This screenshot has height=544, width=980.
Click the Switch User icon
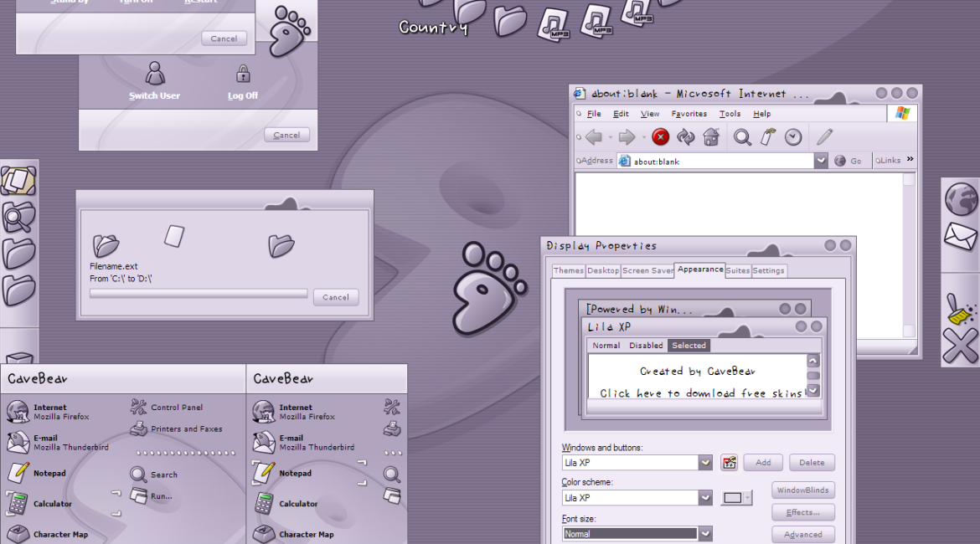pyautogui.click(x=155, y=74)
